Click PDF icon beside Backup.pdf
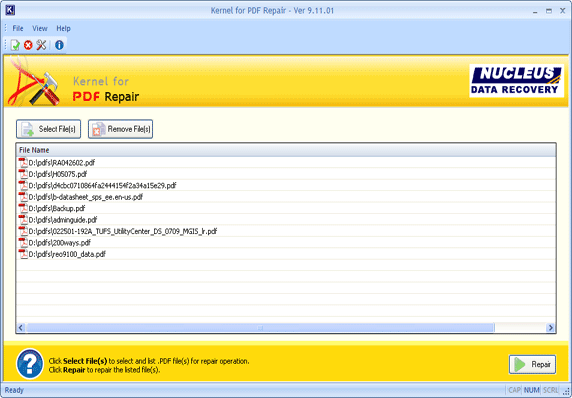Screen dimensions: 572x398 tap(23, 208)
